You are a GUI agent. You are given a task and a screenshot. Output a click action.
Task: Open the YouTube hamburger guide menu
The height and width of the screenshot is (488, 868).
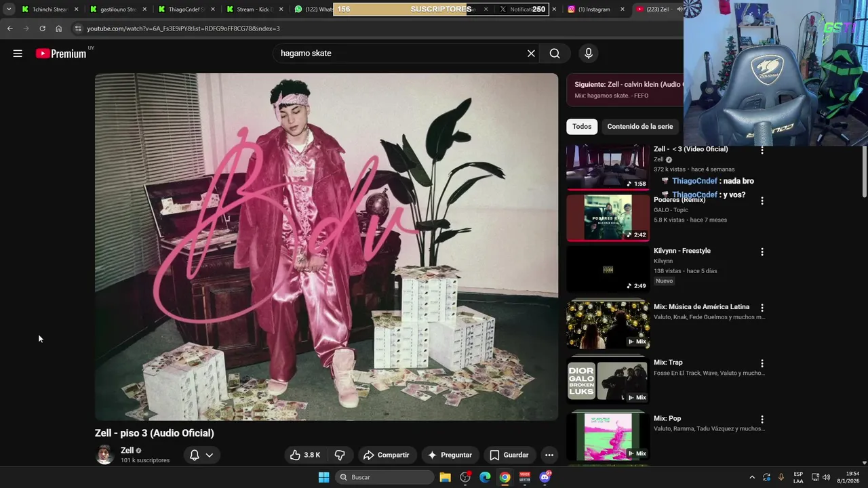[x=18, y=54]
